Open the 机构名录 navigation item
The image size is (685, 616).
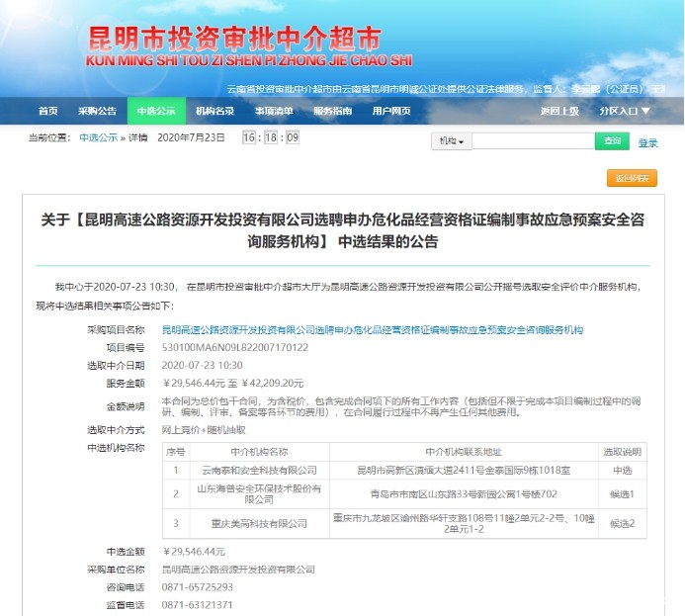tap(215, 111)
